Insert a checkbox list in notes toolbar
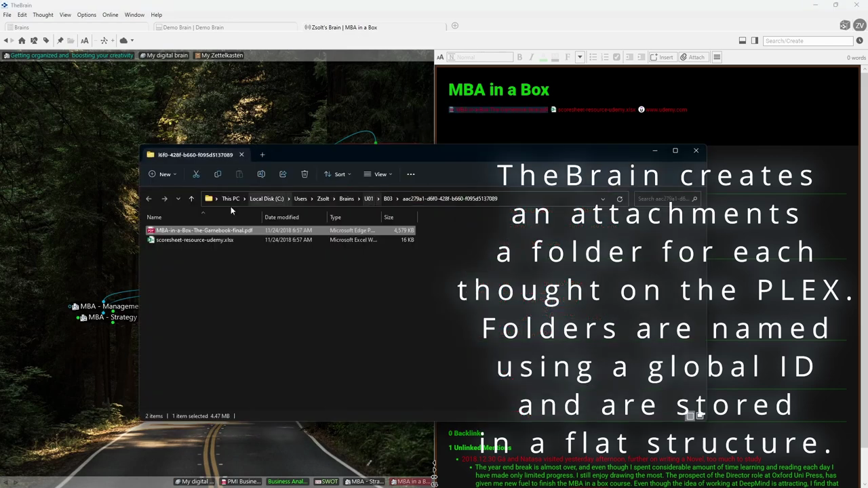Screen dimensions: 868x488 point(616,57)
